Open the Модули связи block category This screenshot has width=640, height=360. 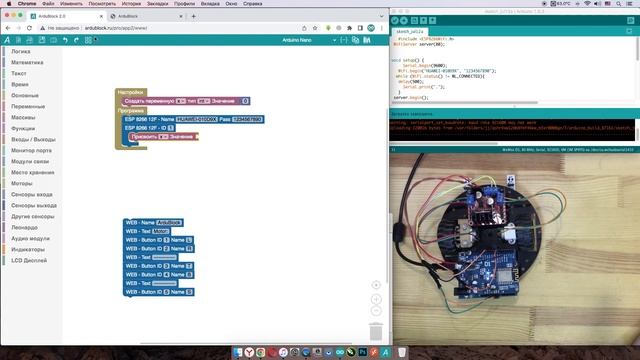coord(30,162)
